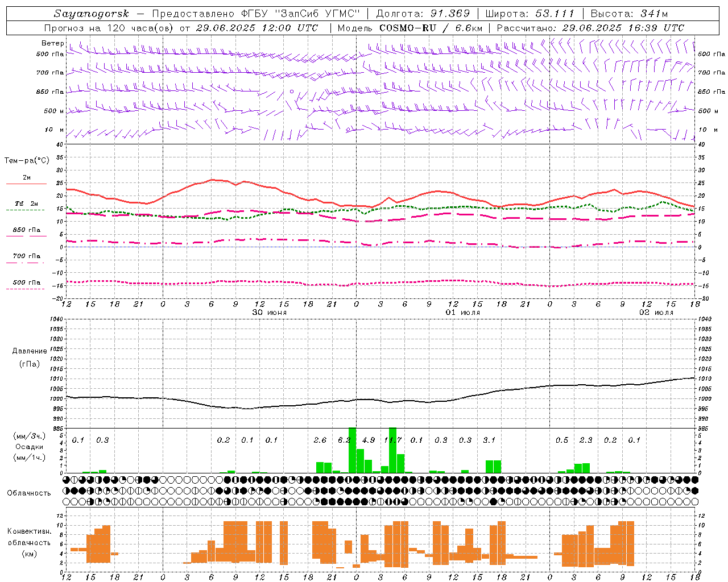Click the 3-hour precipitation value "2.3"
The image size is (728, 582).
tap(586, 440)
